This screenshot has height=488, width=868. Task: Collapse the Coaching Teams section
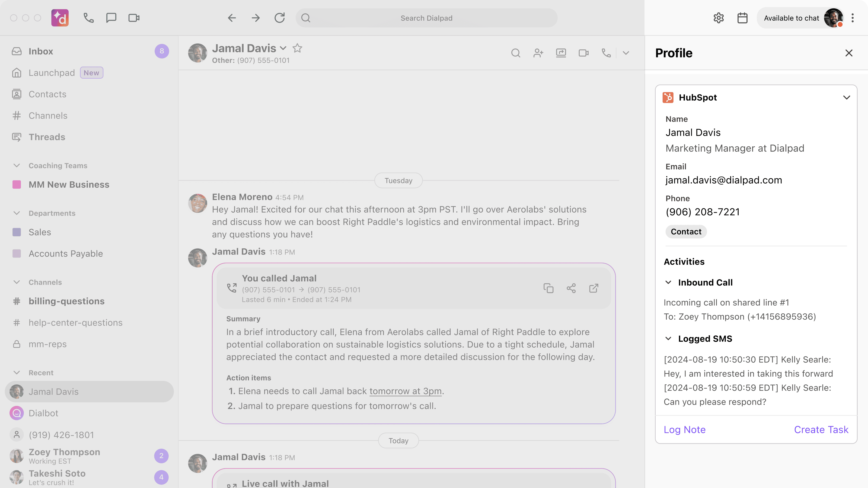pyautogui.click(x=17, y=165)
